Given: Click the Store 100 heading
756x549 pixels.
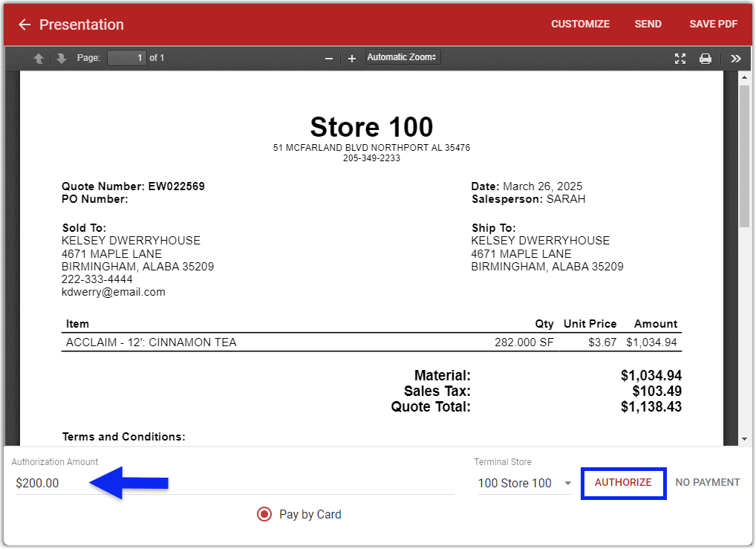Looking at the screenshot, I should (372, 127).
